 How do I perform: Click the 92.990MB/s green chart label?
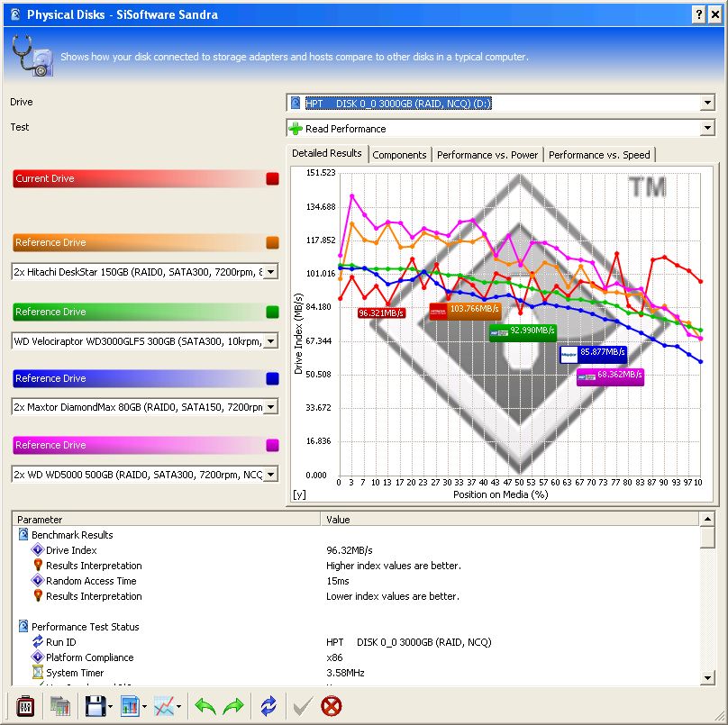point(523,331)
